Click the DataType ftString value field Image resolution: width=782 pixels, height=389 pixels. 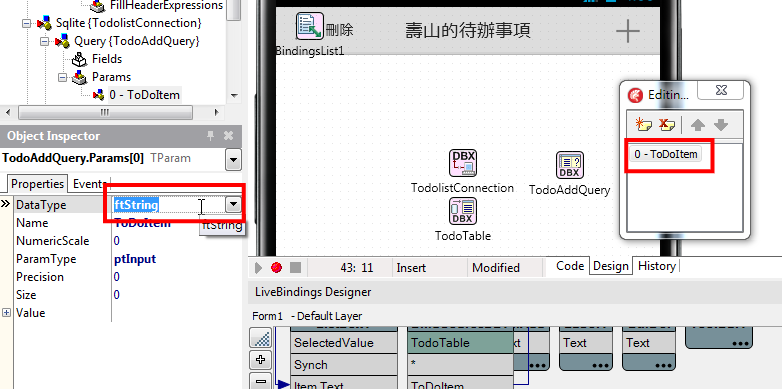point(169,204)
